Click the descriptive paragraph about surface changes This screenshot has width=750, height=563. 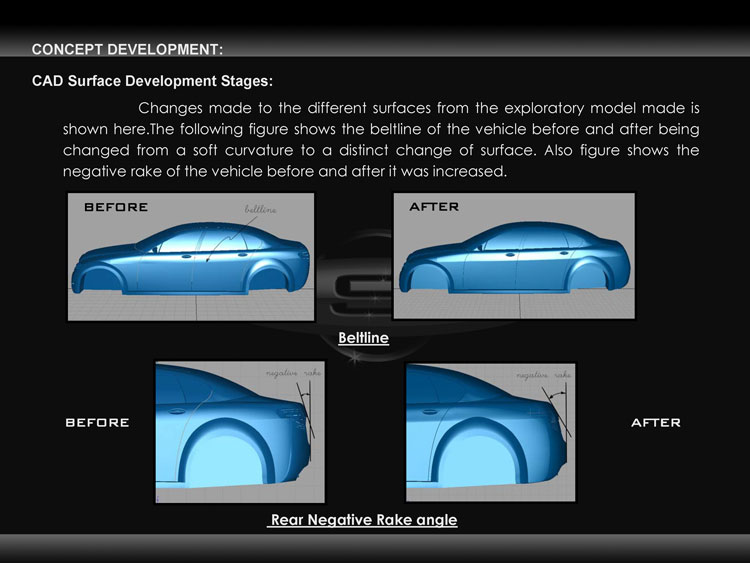coord(381,140)
